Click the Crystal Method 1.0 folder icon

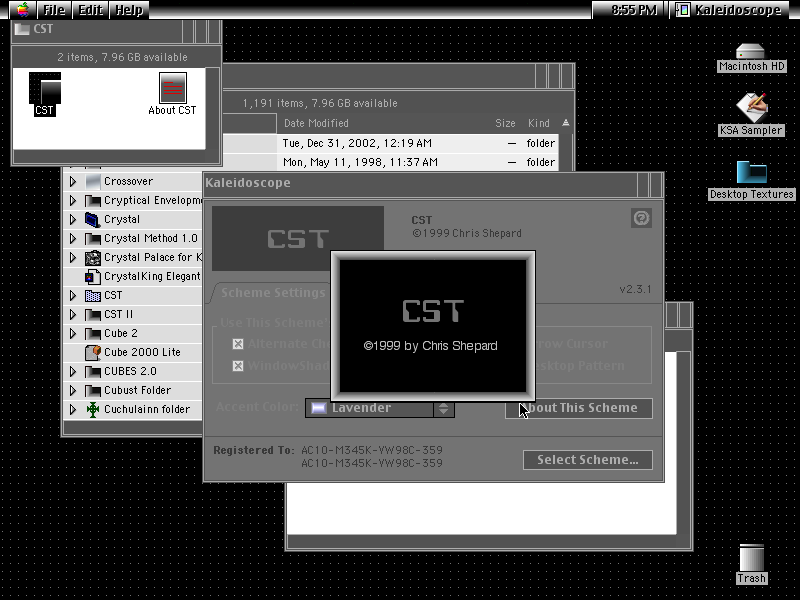[92, 238]
